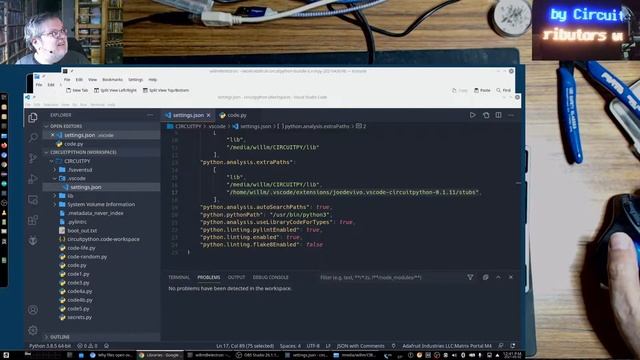Open the Remote Explorer view icon

click(33, 200)
